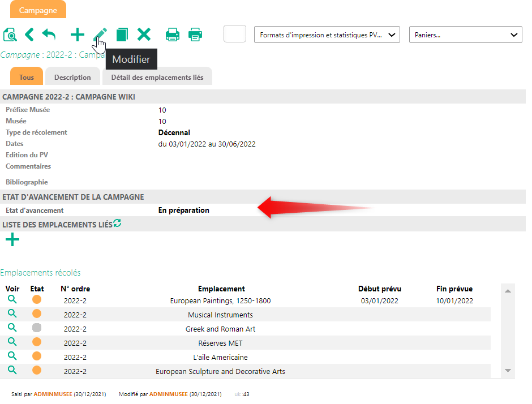Viewport: 532px width, 404px height.
Task: Delete the campaign with X icon
Action: [x=144, y=35]
